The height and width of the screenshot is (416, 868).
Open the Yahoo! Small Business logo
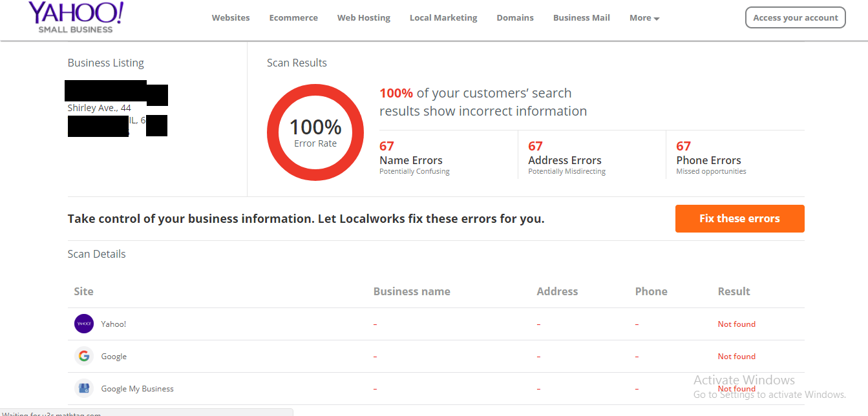pos(76,17)
